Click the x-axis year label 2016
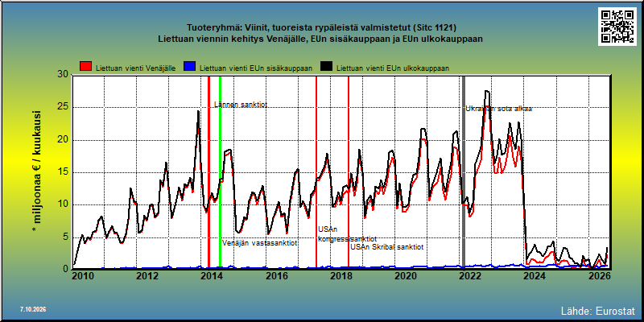The height and width of the screenshot is (322, 644). click(x=276, y=276)
